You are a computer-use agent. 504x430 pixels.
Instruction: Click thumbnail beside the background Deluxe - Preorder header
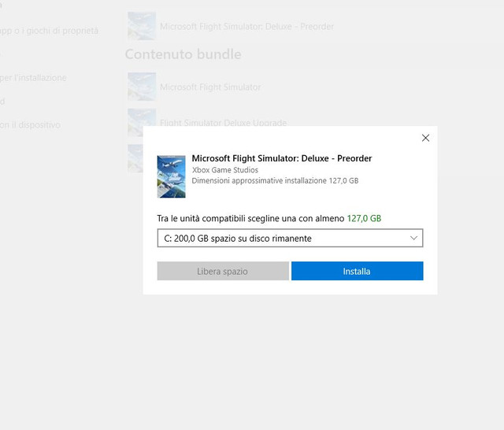pyautogui.click(x=142, y=26)
